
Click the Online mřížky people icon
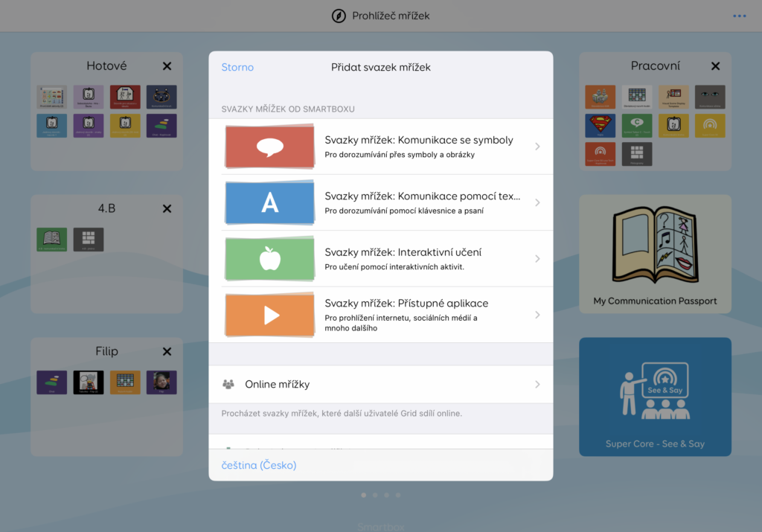click(228, 385)
